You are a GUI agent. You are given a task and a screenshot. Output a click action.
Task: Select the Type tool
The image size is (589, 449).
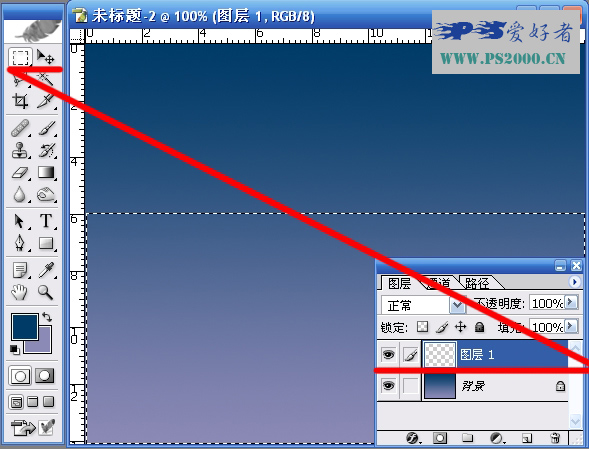point(45,221)
